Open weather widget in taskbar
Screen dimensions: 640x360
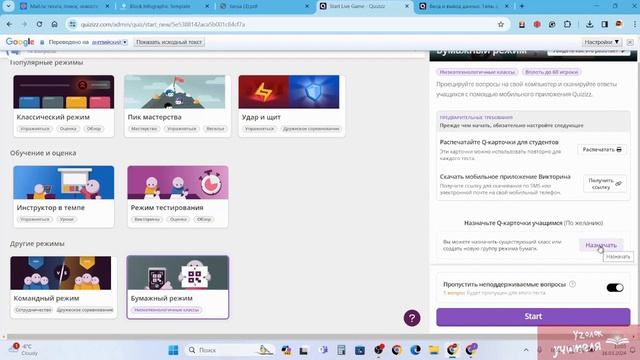[x=24, y=350]
